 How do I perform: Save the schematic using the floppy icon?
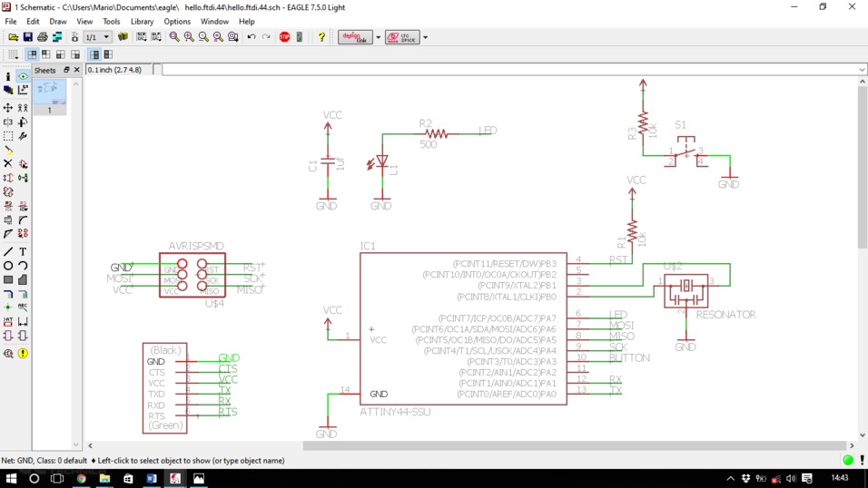tap(27, 37)
